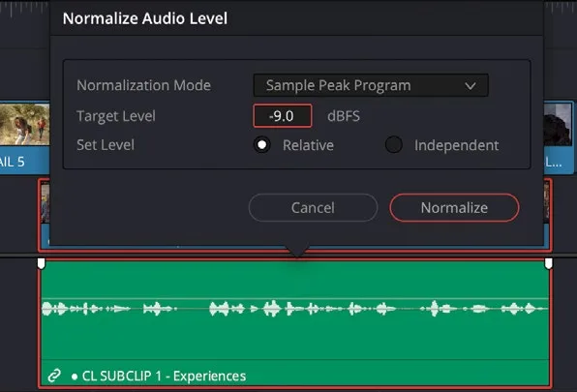Click the chevron beside Sample Peak Program

tap(471, 86)
